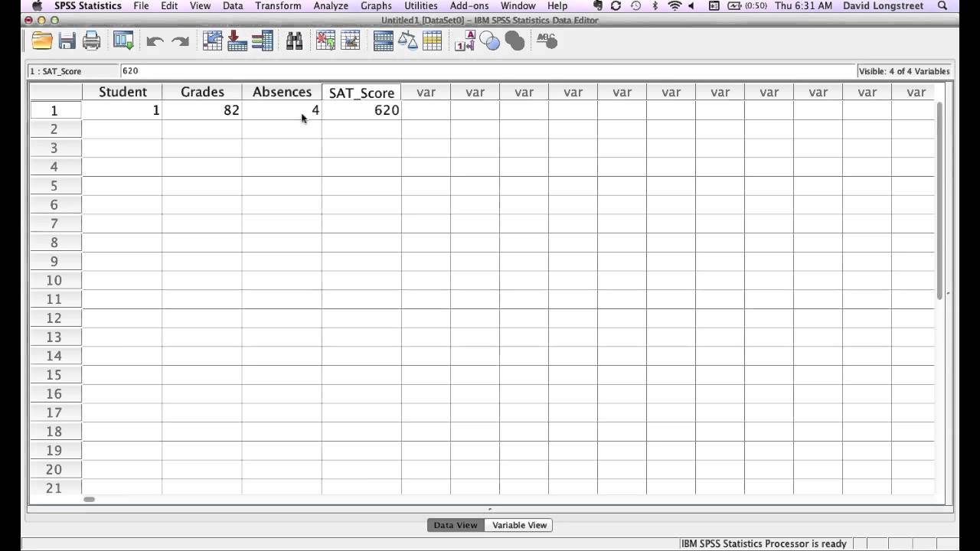Click the Insert variable icon
The height and width of the screenshot is (551, 980).
pyautogui.click(x=351, y=41)
